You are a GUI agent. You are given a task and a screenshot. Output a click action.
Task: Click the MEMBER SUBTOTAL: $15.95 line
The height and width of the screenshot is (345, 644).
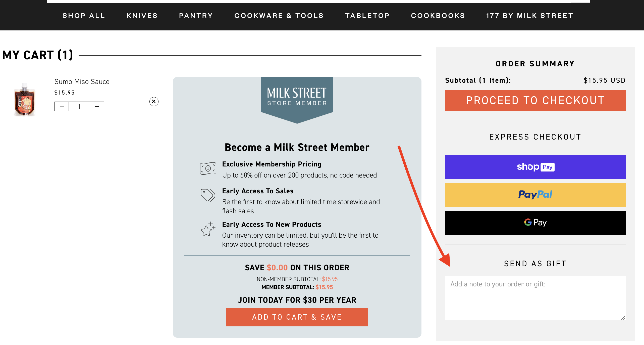(x=297, y=287)
